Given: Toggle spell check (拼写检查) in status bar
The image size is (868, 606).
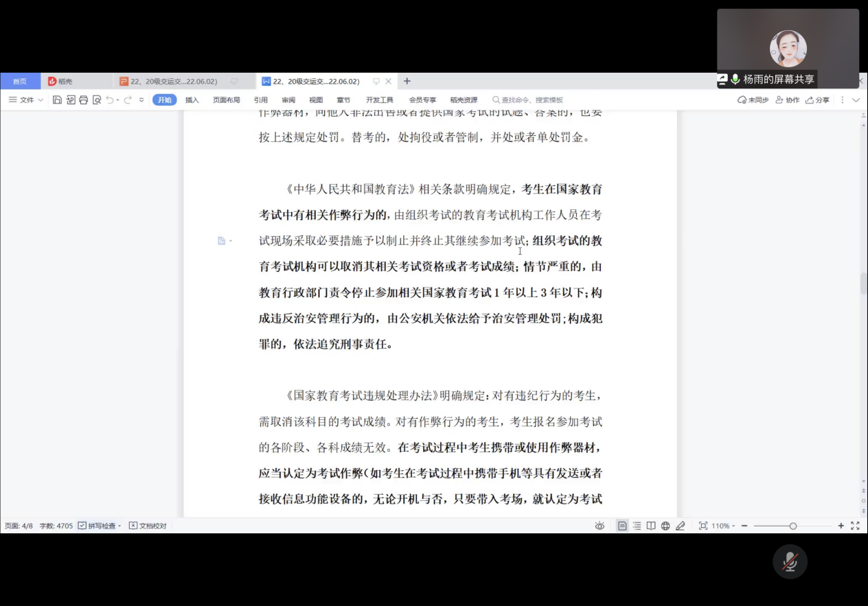Looking at the screenshot, I should (100, 526).
